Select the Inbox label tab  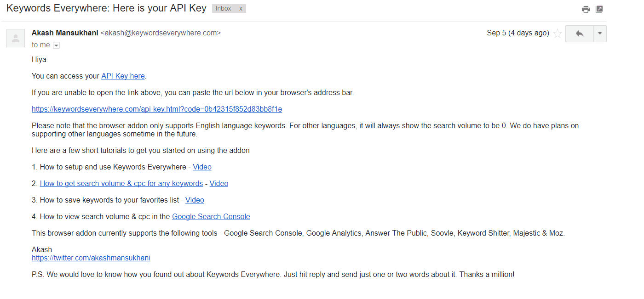[222, 8]
